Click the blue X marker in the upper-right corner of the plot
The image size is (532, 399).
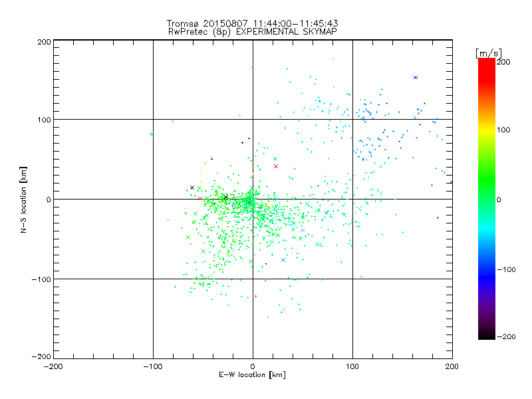416,78
